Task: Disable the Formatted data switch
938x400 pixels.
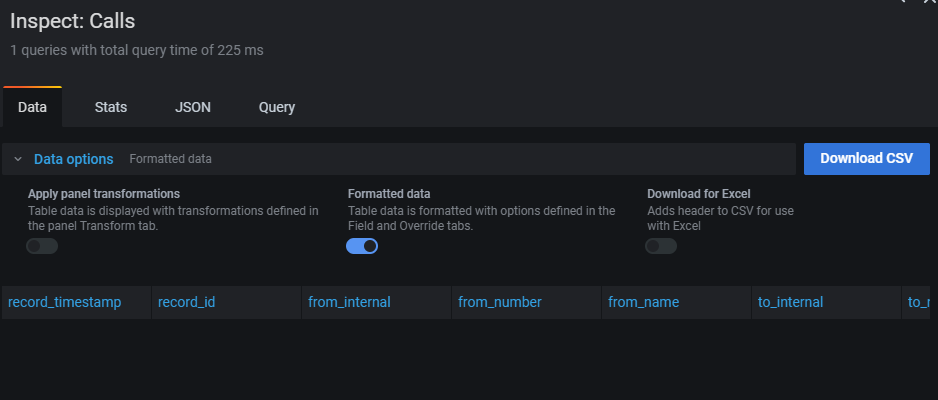Action: click(362, 246)
